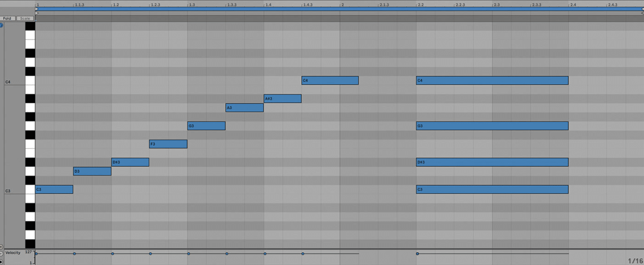Select the short D3 note
Screen dimensions: 644x265
click(x=92, y=171)
